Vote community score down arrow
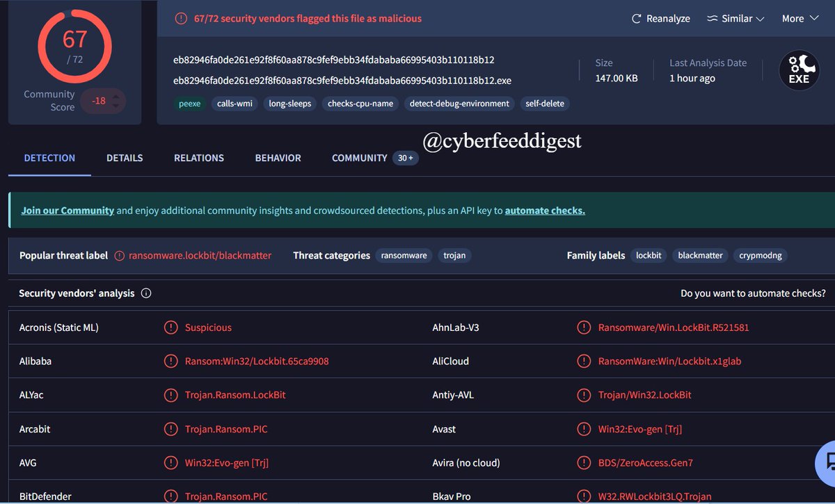835x504 pixels. pos(116,106)
